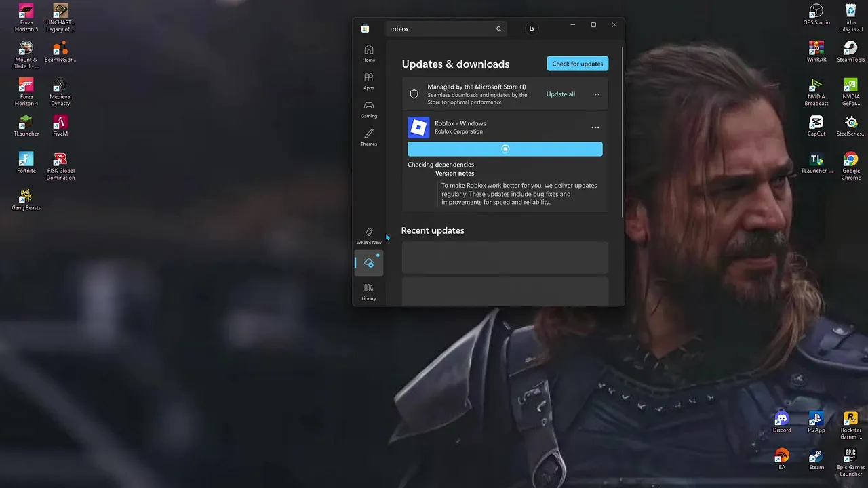
Task: Select SteamTools desktop icon
Action: tap(851, 52)
